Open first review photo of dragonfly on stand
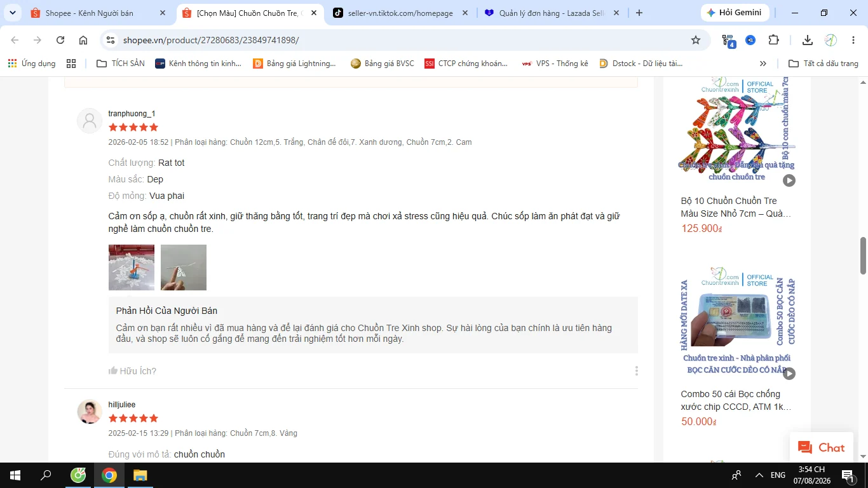868x488 pixels. [132, 268]
